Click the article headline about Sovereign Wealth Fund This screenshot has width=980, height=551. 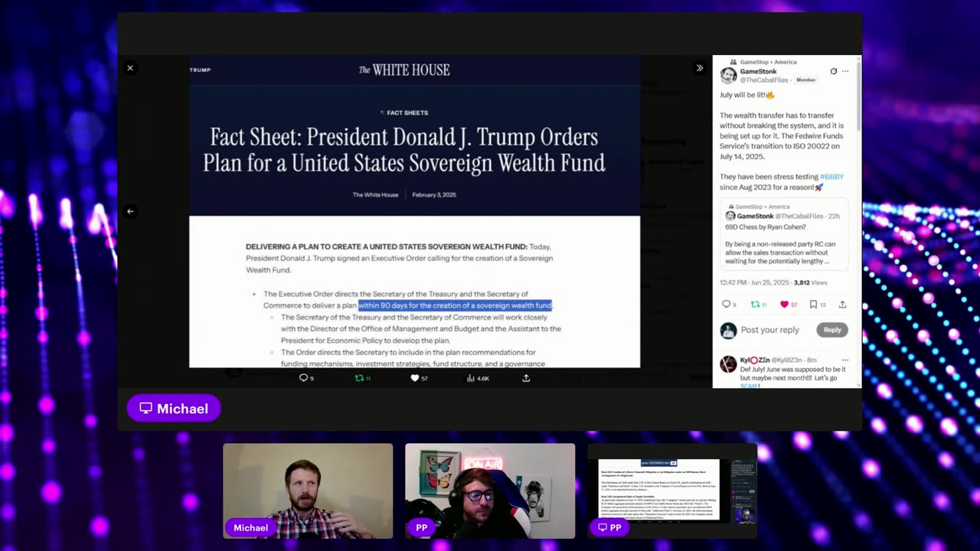pos(403,150)
